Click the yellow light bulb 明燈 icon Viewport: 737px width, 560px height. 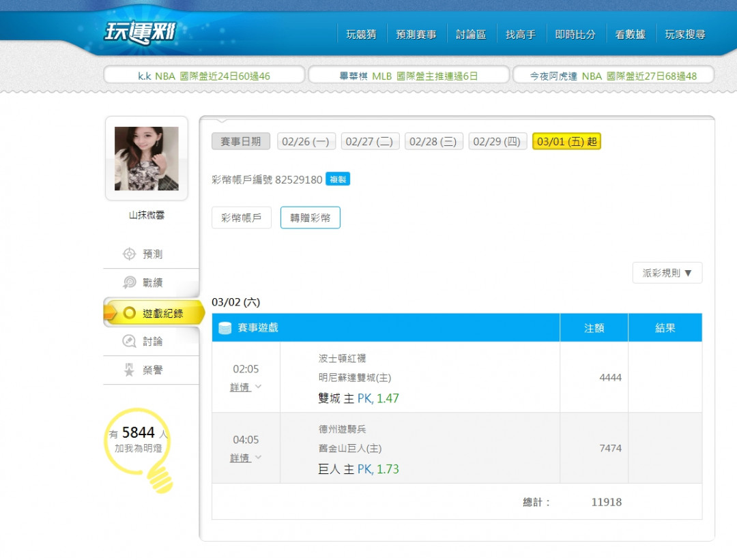pyautogui.click(x=139, y=450)
